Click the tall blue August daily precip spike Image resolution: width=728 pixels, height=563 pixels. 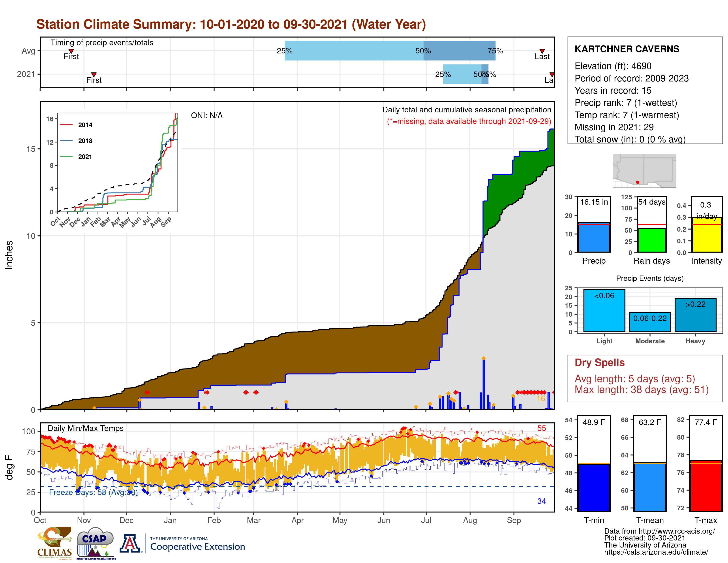(x=483, y=384)
